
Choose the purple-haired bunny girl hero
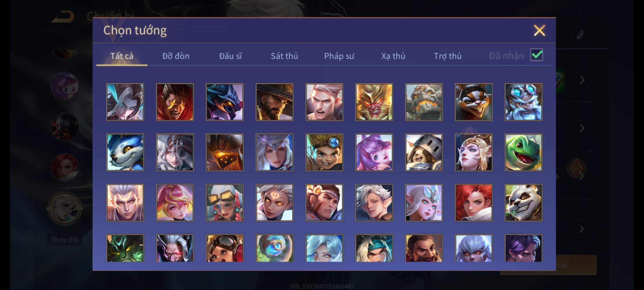click(x=374, y=152)
